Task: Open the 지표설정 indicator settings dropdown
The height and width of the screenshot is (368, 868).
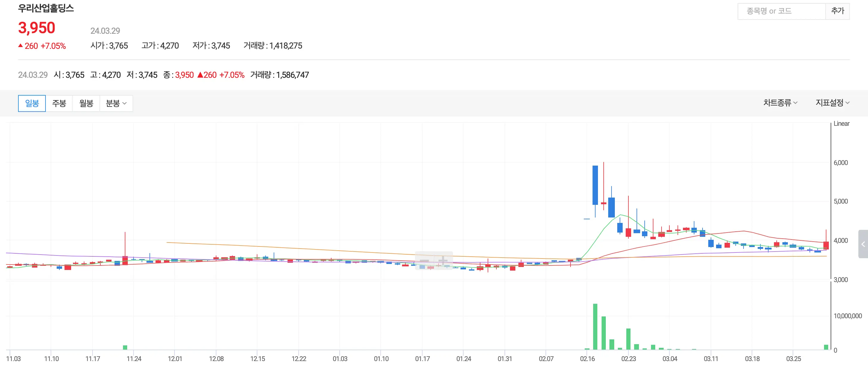Action: 832,103
